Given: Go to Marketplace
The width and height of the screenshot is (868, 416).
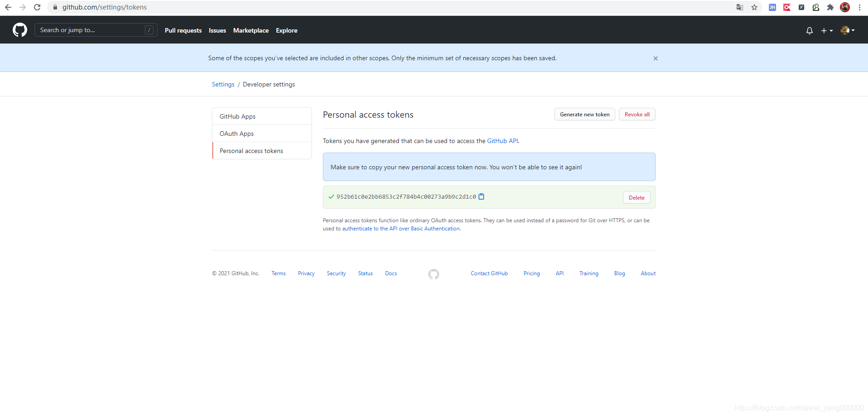Looking at the screenshot, I should pos(251,30).
